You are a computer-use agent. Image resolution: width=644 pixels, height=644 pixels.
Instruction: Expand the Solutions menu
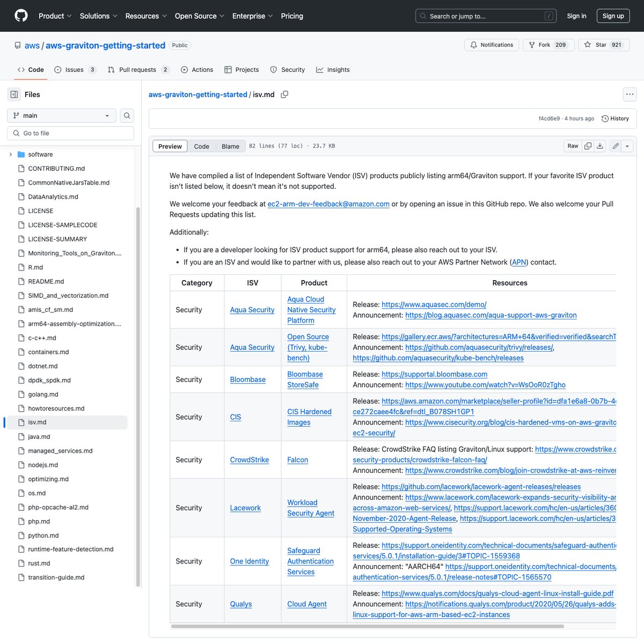[x=99, y=16]
